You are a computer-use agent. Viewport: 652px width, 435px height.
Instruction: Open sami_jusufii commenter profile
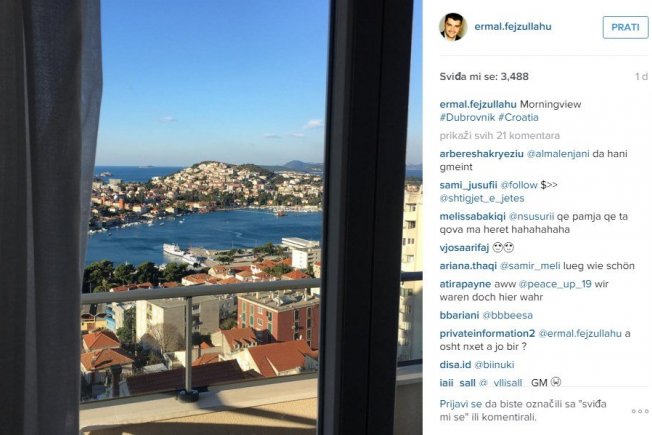click(x=468, y=185)
